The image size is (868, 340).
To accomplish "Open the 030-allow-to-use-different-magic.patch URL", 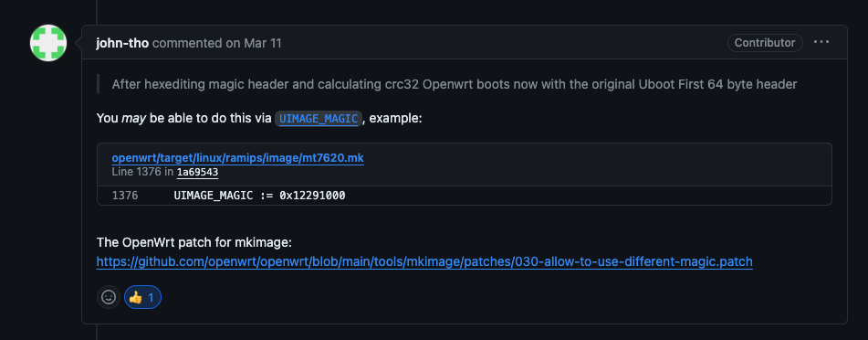I will tap(424, 261).
